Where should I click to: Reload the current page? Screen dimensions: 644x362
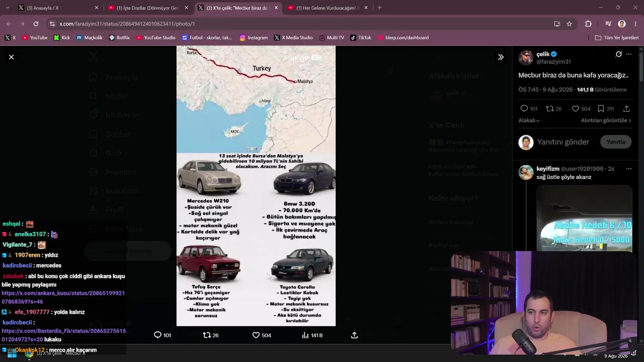[x=36, y=24]
